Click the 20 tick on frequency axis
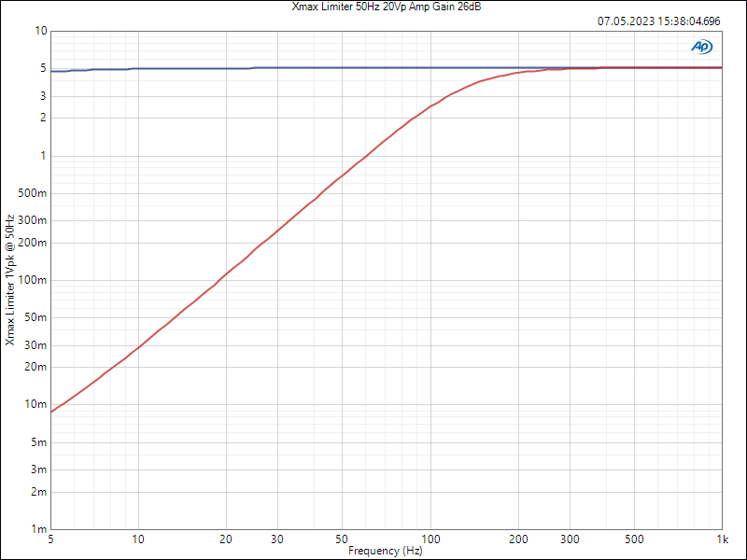The height and width of the screenshot is (560, 747). [x=226, y=539]
